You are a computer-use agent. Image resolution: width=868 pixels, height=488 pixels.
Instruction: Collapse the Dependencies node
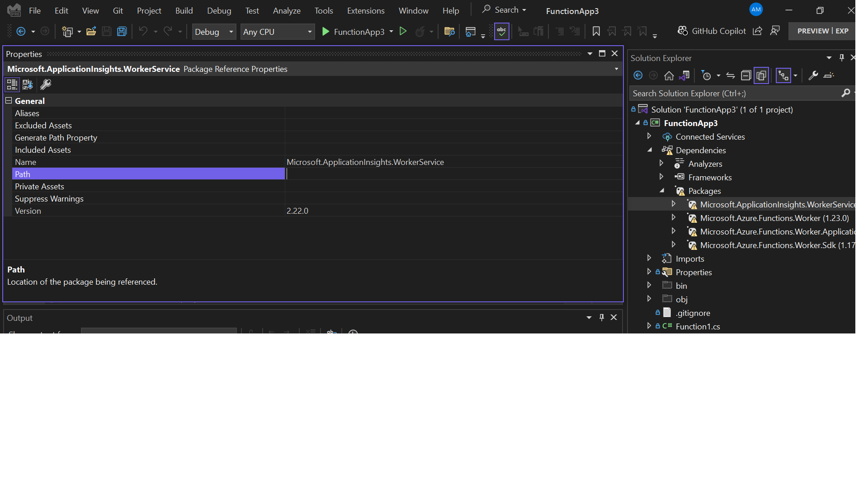coord(650,150)
